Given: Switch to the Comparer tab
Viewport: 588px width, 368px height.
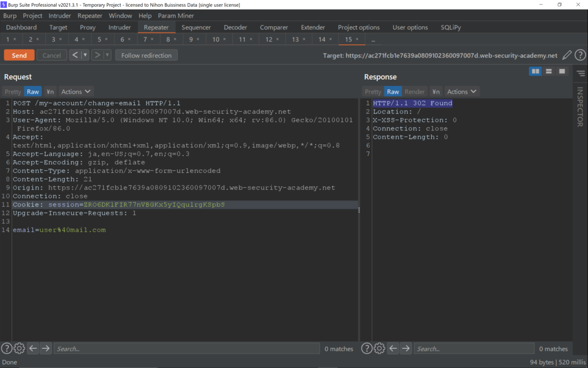Looking at the screenshot, I should click(x=274, y=27).
